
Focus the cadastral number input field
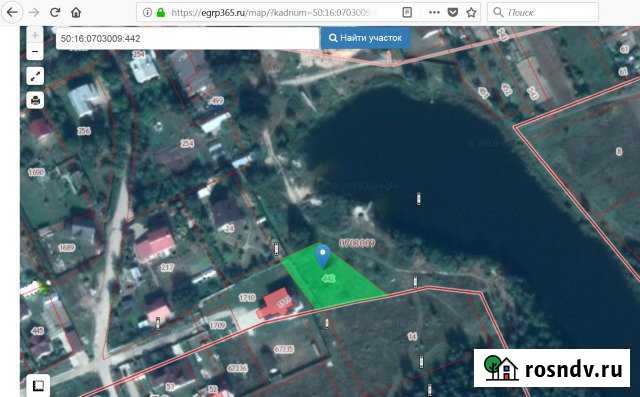pyautogui.click(x=187, y=38)
